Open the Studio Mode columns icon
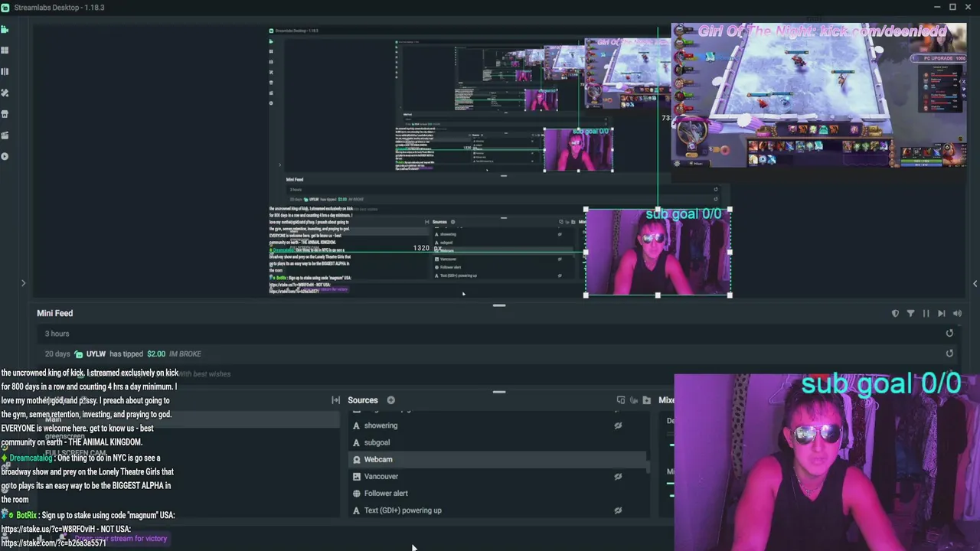The image size is (980, 551). [x=5, y=72]
